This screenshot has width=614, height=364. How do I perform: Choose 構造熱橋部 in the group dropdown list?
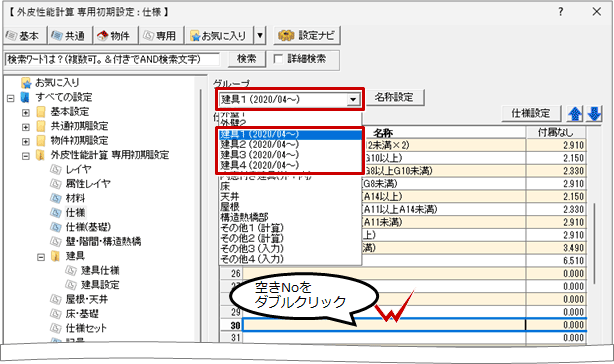click(290, 217)
